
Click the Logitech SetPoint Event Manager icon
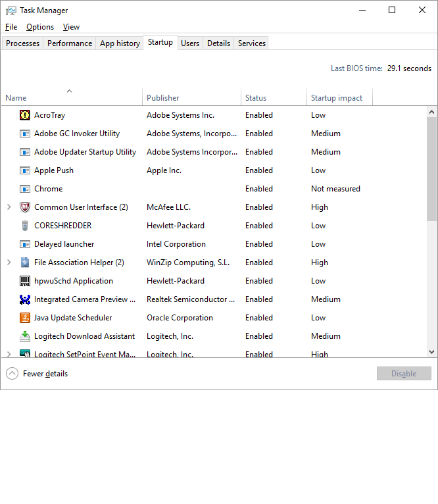[25, 353]
